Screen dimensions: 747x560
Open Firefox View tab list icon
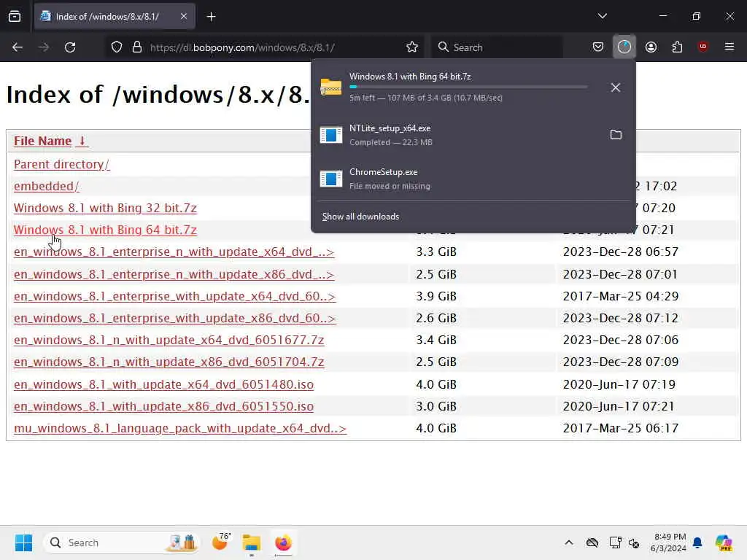point(15,17)
